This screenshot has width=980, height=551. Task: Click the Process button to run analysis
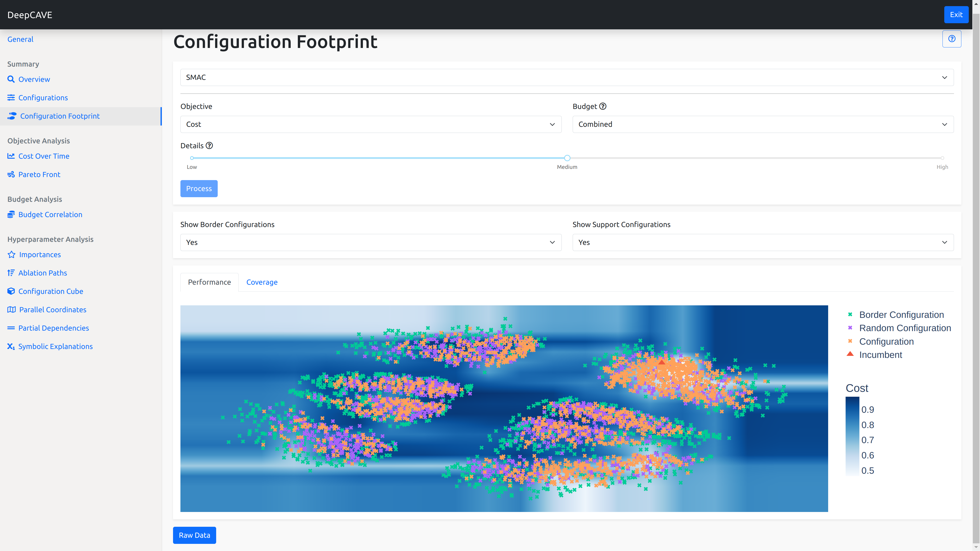(x=199, y=188)
